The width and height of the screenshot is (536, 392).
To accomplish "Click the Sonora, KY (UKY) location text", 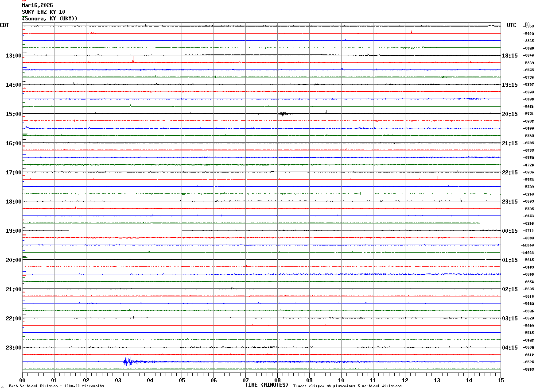I will (50, 18).
